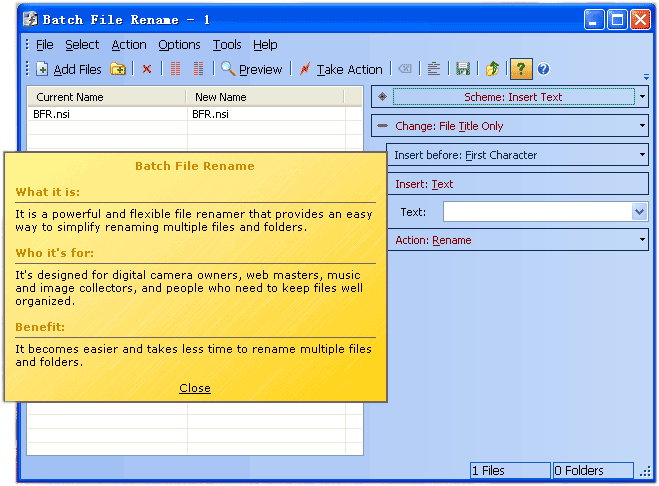Viewport: 659px width, 486px height.
Task: Open the Tools menu
Action: 227,45
